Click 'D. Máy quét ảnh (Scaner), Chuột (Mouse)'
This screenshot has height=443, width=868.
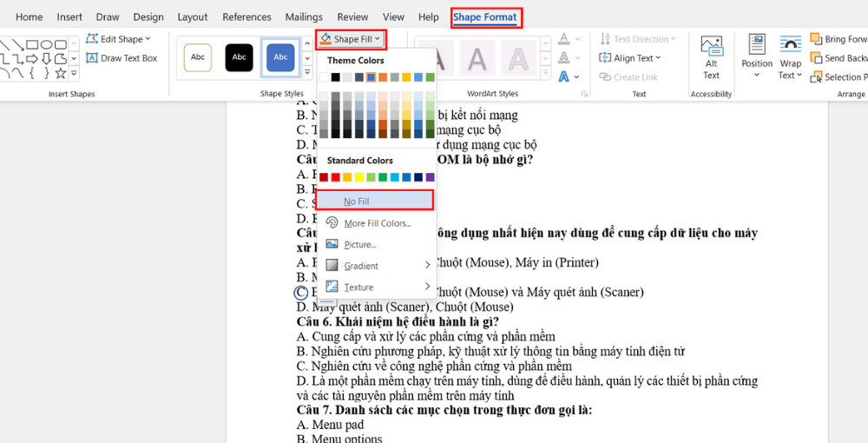[x=405, y=307]
